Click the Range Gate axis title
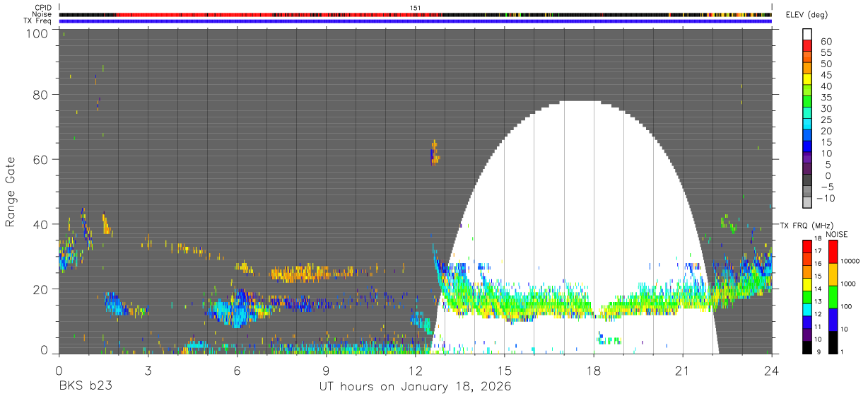The height and width of the screenshot is (401, 868). click(x=11, y=191)
